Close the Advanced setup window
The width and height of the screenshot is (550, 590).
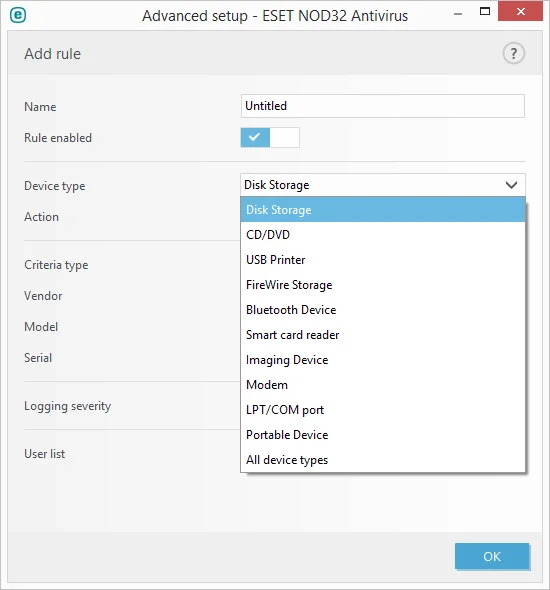point(521,11)
